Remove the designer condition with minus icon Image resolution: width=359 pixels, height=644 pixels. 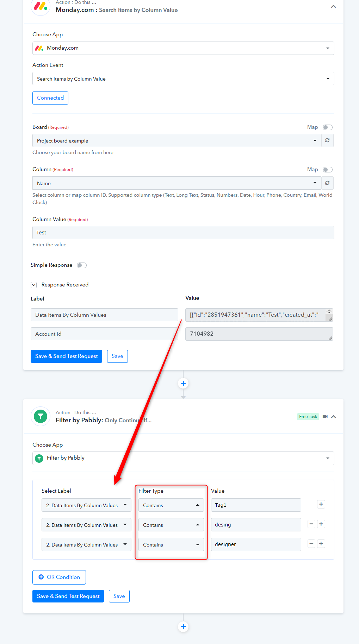311,544
